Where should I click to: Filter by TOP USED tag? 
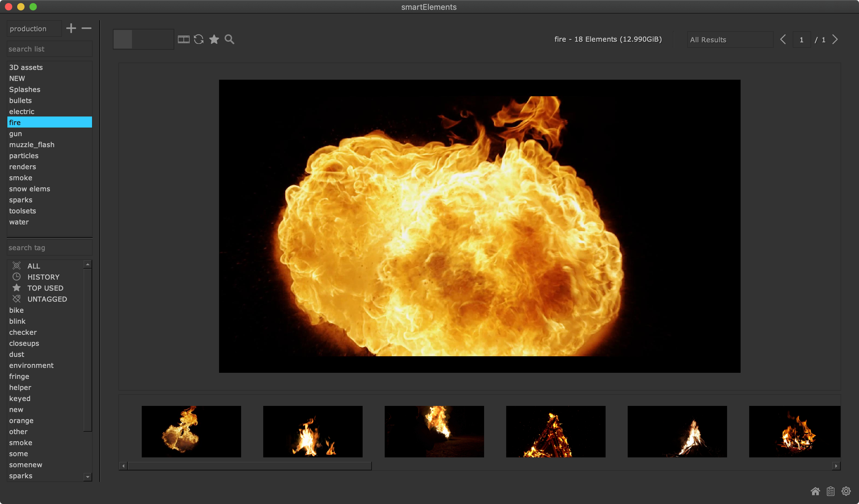pos(45,288)
